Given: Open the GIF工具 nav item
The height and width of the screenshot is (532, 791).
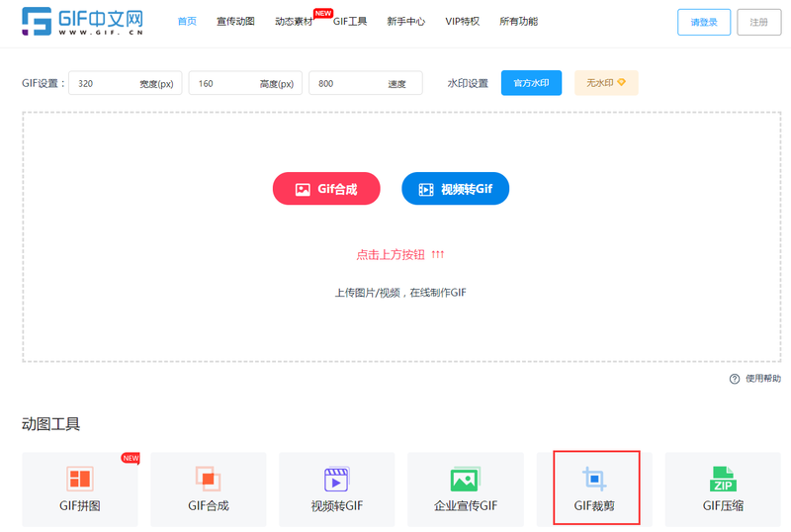Looking at the screenshot, I should 350,21.
